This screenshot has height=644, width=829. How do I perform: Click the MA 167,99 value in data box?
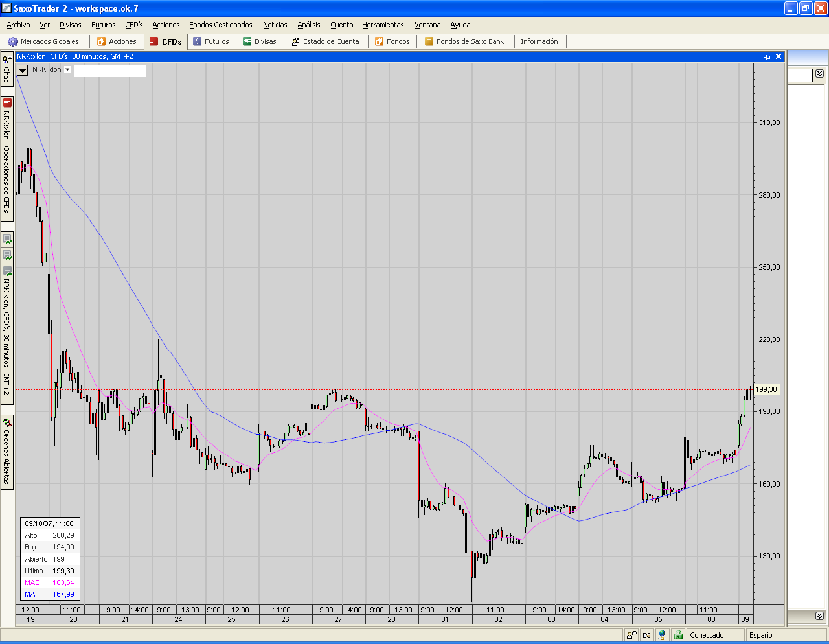click(x=63, y=594)
